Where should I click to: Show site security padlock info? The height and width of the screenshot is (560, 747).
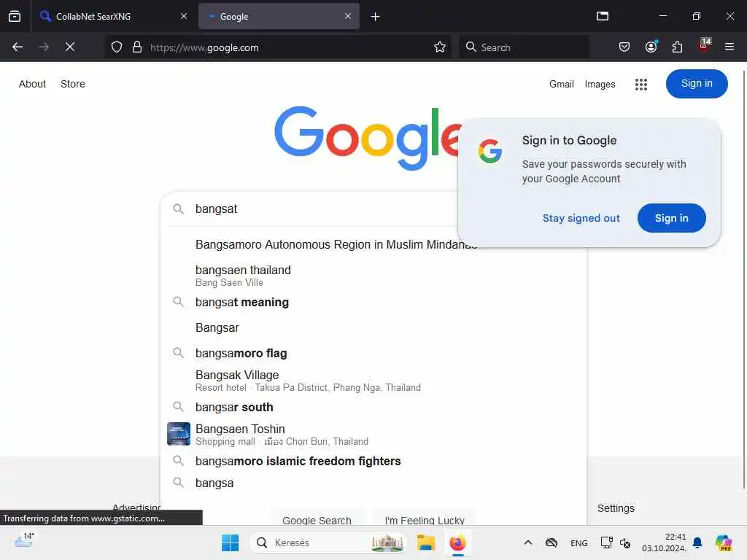point(137,47)
